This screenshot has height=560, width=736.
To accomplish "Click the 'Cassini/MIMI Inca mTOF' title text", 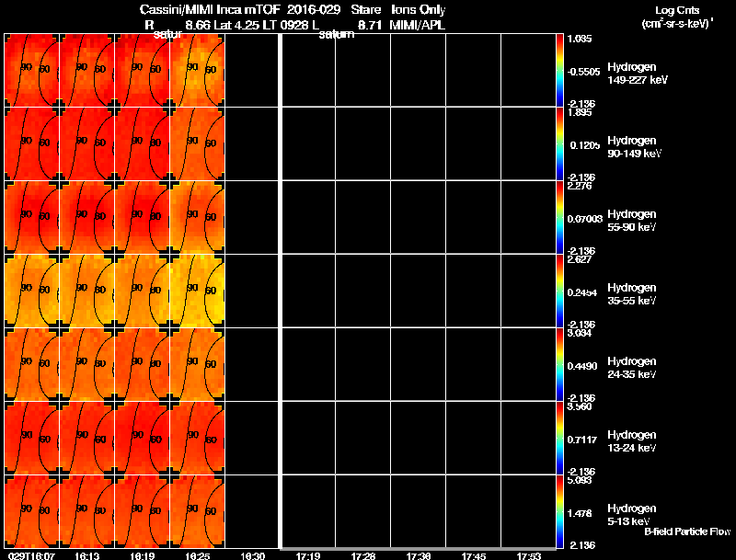I will [x=210, y=10].
